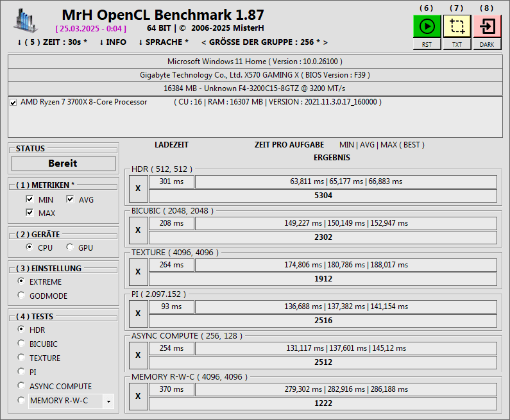Uncheck the MAX metric checkbox
The width and height of the screenshot is (510, 420).
click(30, 213)
